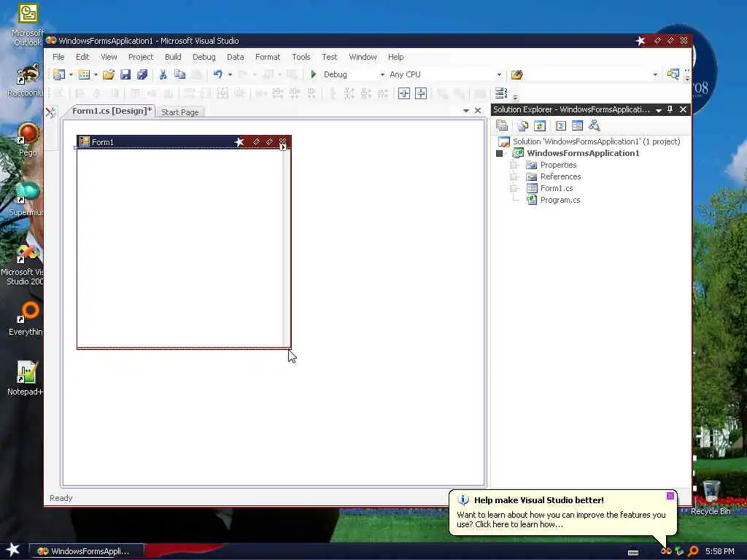747x560 pixels.
Task: Click the Recycle Bin desktop icon
Action: [711, 497]
